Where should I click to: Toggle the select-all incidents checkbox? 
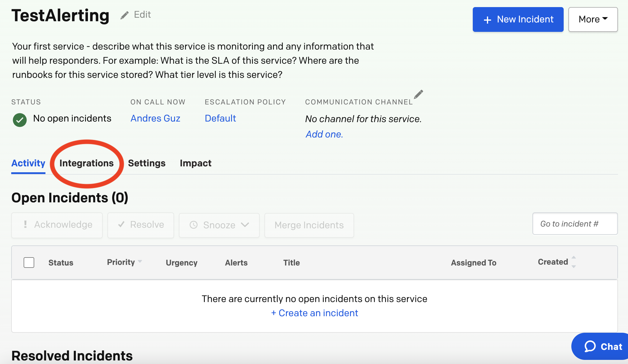click(x=29, y=262)
